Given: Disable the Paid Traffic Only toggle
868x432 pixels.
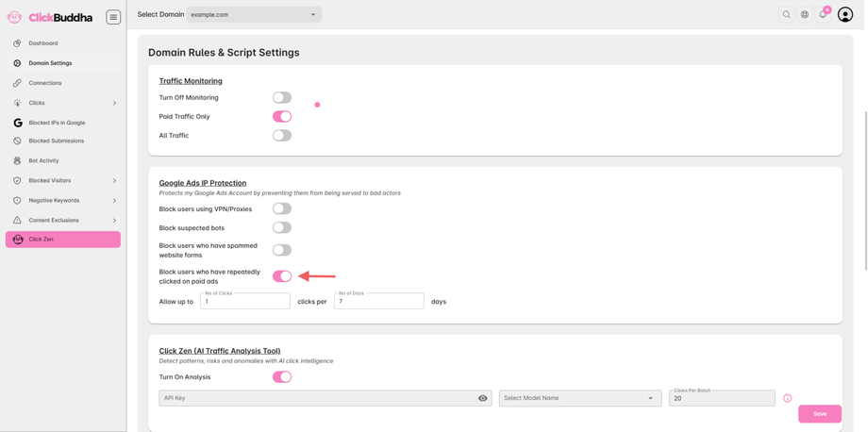Looking at the screenshot, I should tap(282, 116).
